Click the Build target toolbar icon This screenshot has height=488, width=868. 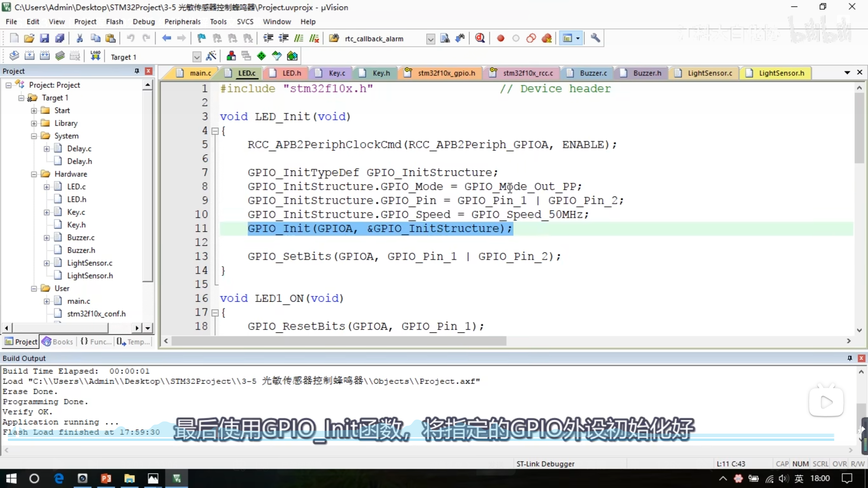(x=29, y=56)
